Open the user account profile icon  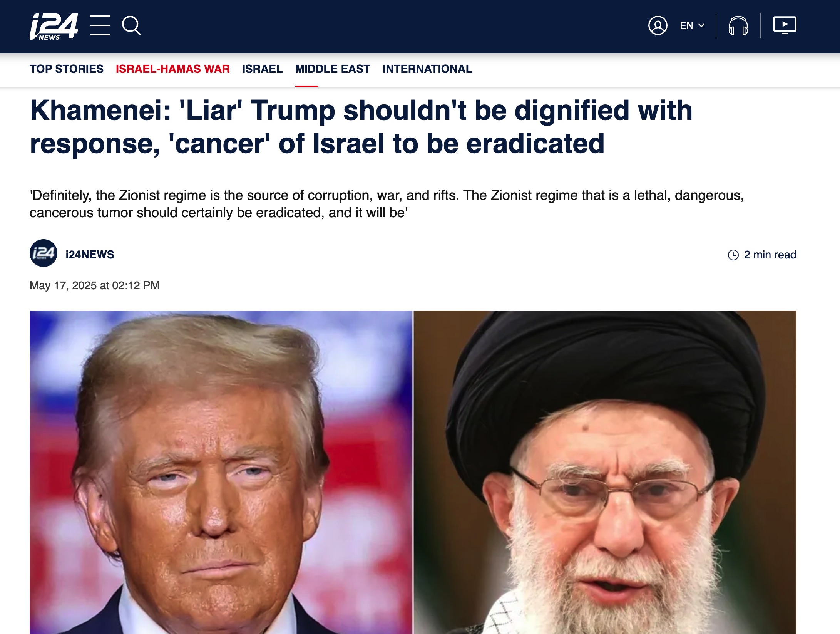pos(658,25)
